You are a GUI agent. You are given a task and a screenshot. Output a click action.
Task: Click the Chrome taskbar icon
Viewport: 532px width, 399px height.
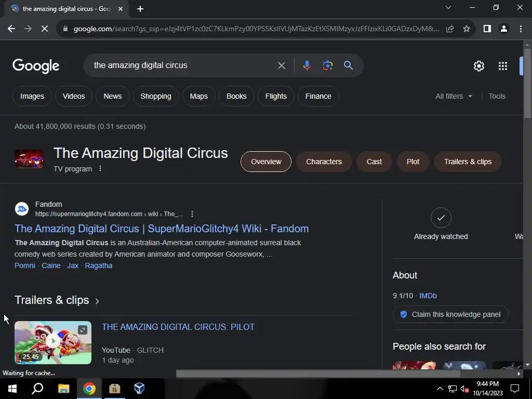coord(89,389)
